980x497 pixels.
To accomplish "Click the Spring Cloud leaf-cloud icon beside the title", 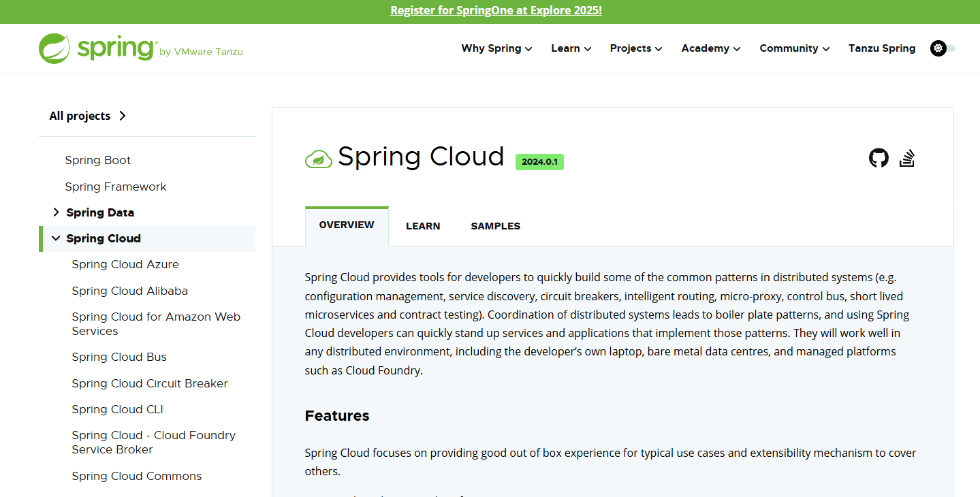I will [x=318, y=159].
